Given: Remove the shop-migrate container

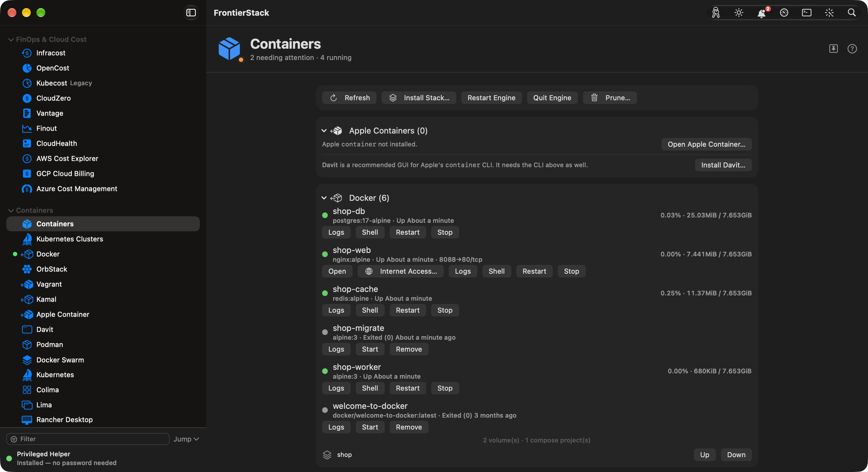Looking at the screenshot, I should coord(409,349).
